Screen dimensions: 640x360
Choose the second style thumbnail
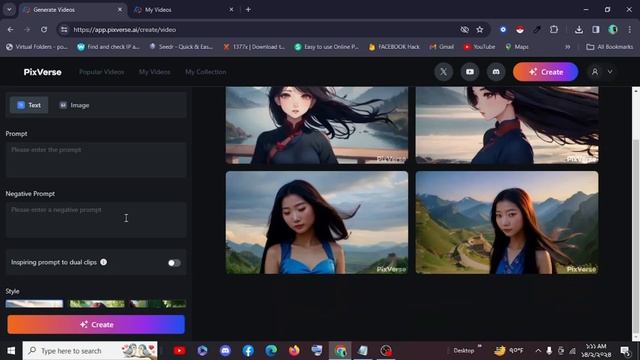click(97, 303)
